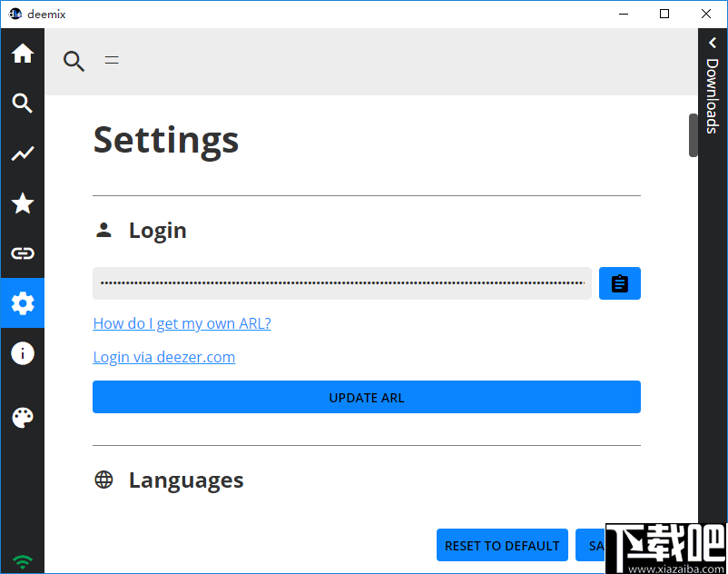Maximize the deemix window
728x574 pixels.
664,14
